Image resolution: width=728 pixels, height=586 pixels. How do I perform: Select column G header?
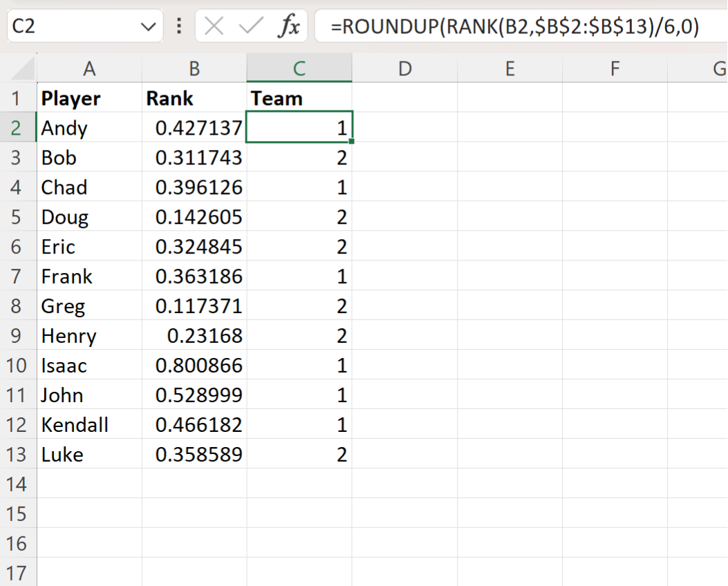pyautogui.click(x=719, y=68)
